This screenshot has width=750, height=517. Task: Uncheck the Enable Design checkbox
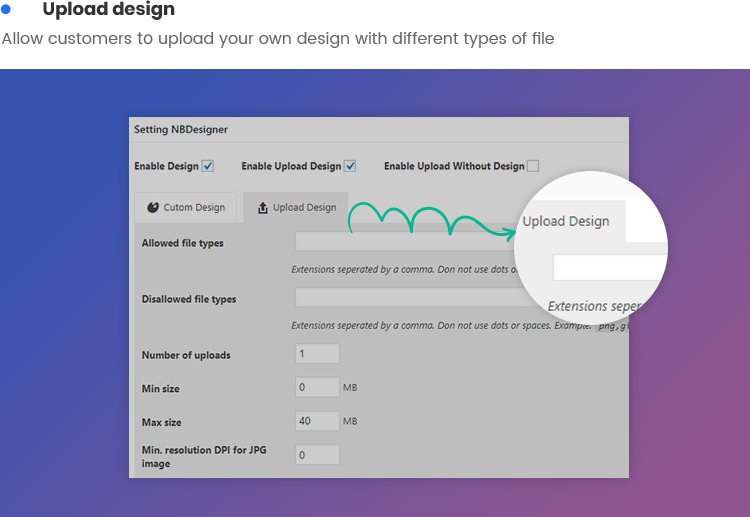point(208,166)
